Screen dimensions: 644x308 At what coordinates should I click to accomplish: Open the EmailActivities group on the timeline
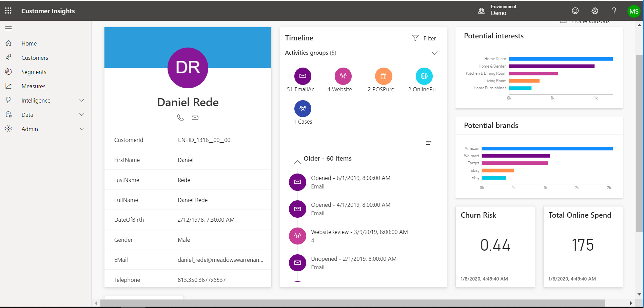pos(303,76)
